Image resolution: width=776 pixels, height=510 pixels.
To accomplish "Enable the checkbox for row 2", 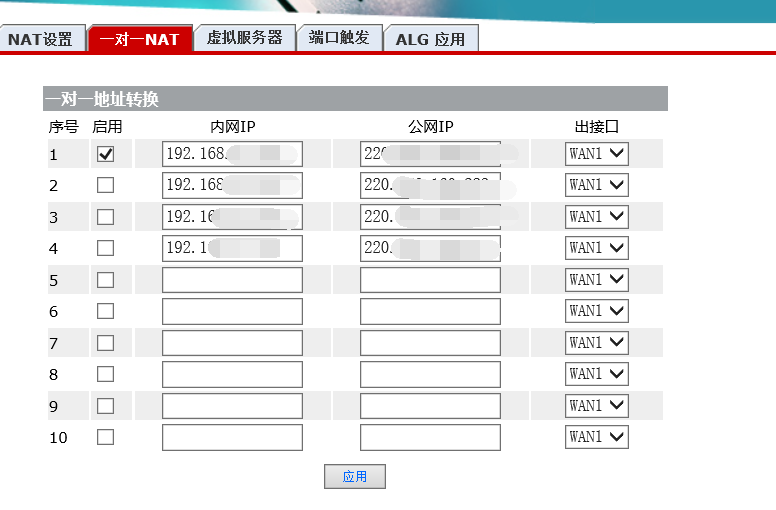I will pyautogui.click(x=105, y=185).
